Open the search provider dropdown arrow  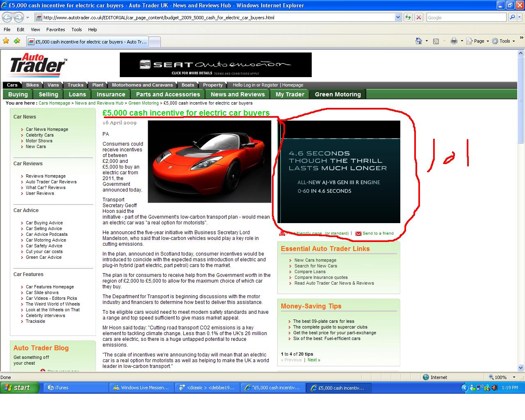520,17
